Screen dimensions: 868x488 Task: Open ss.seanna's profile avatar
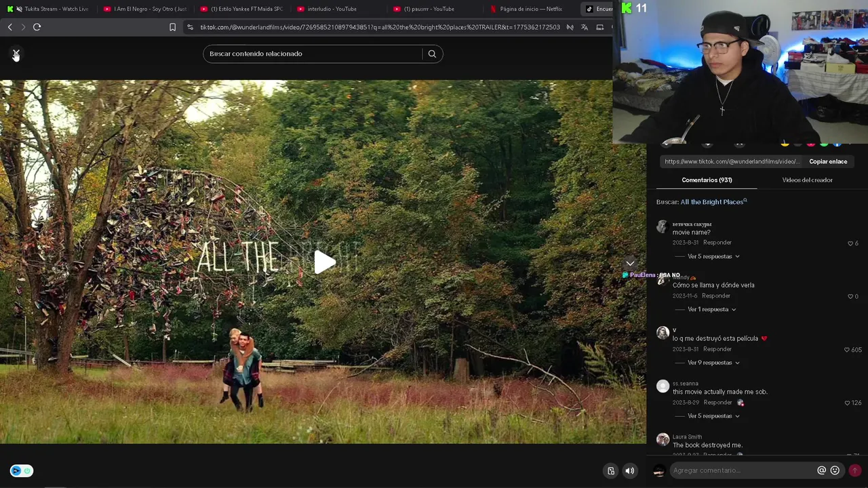663,386
